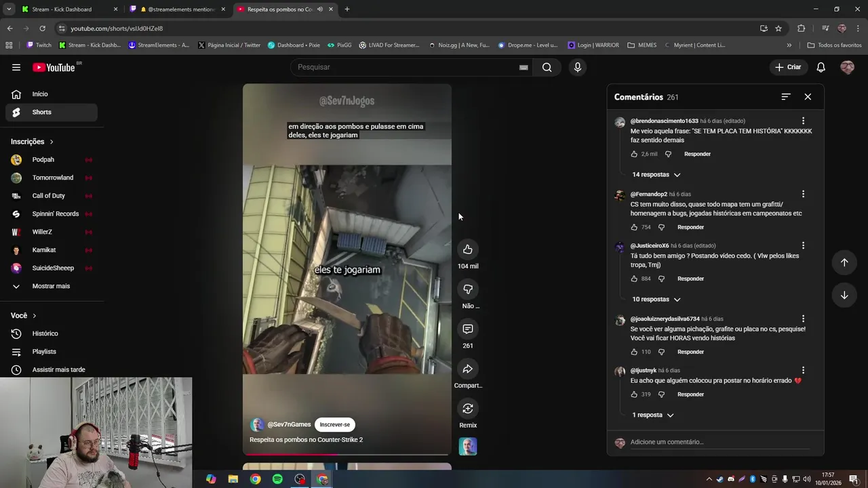Close the comments panel
The image size is (868, 488).
[x=808, y=97]
